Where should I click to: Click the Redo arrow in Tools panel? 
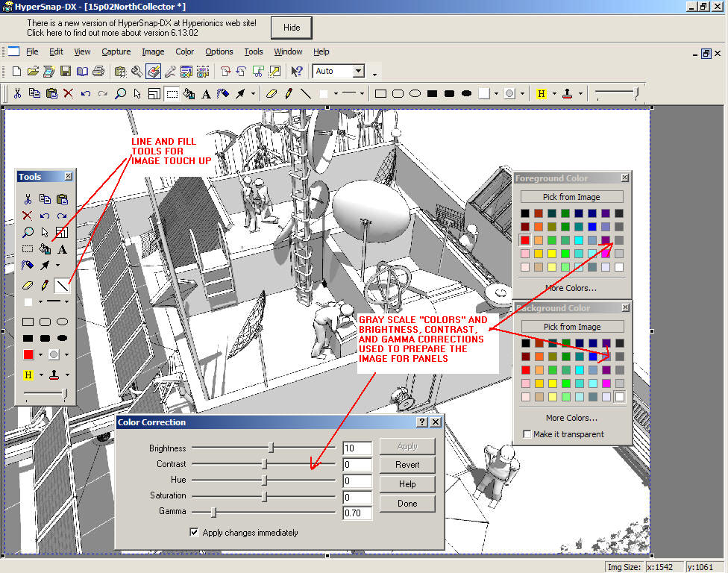click(62, 216)
